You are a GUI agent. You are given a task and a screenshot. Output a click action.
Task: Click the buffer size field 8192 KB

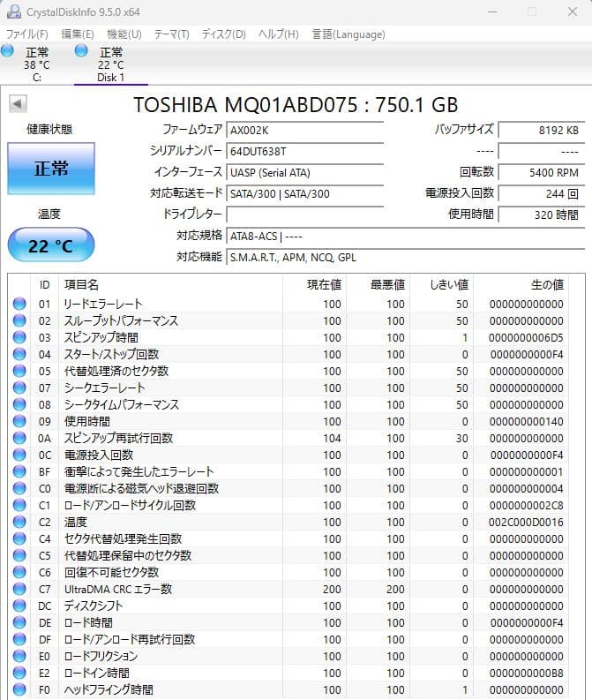[x=541, y=130]
